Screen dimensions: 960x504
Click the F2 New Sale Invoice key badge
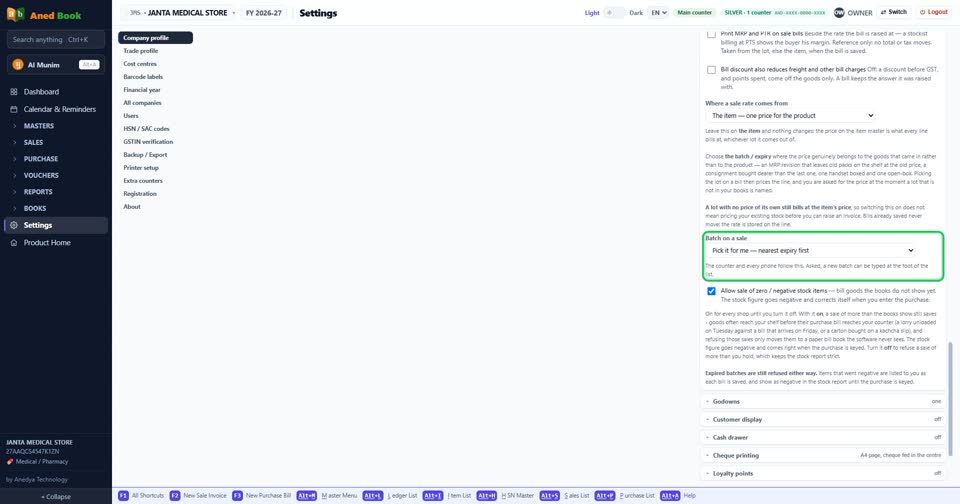click(x=175, y=495)
